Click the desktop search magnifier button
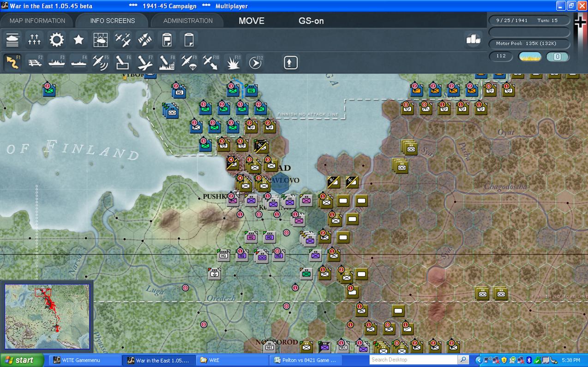The height and width of the screenshot is (367, 588). [x=463, y=360]
